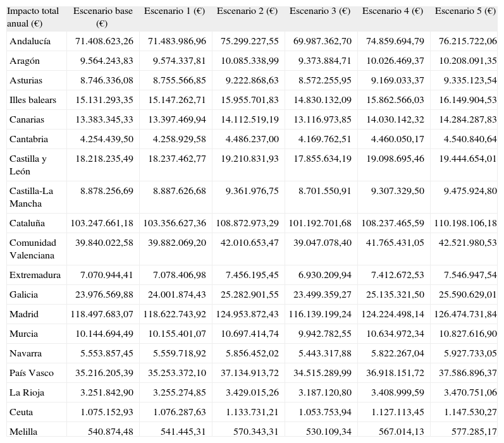Select the Escenario 3 (€) column header

point(319,11)
